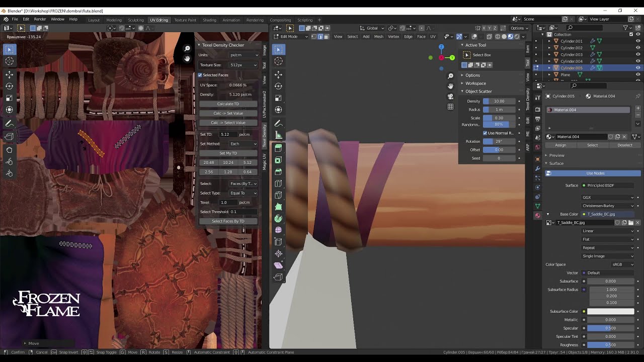644x362 pixels.
Task: Click the 3D viewport zoom magnifier icon
Action: tap(450, 76)
